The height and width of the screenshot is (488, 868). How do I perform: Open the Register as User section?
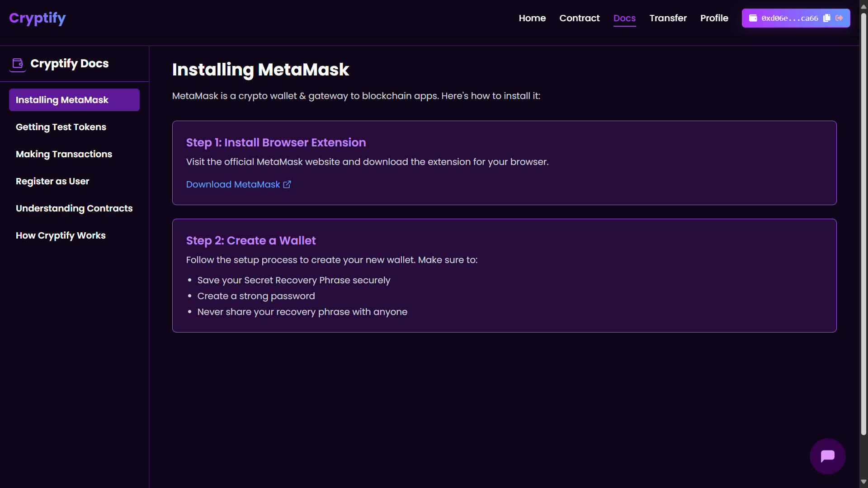click(52, 181)
